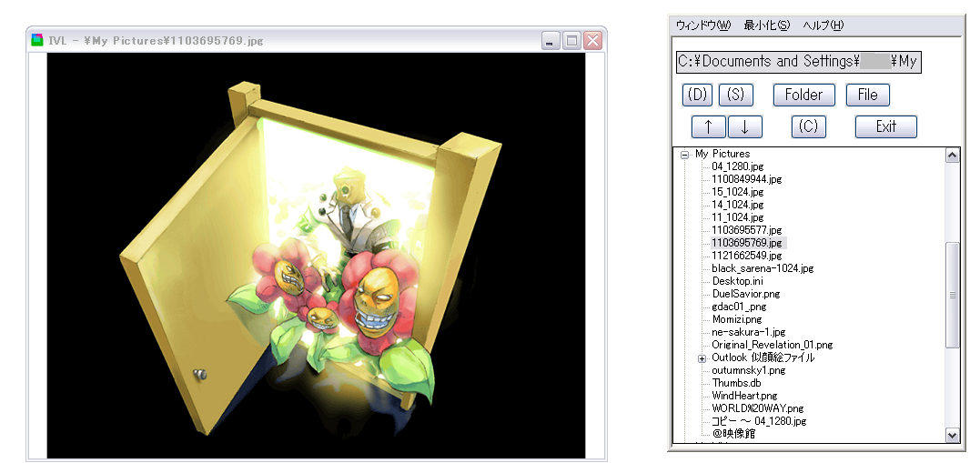Select Outlook 似顔絵ファイル folder in tree
The height and width of the screenshot is (463, 980).
coord(763,358)
